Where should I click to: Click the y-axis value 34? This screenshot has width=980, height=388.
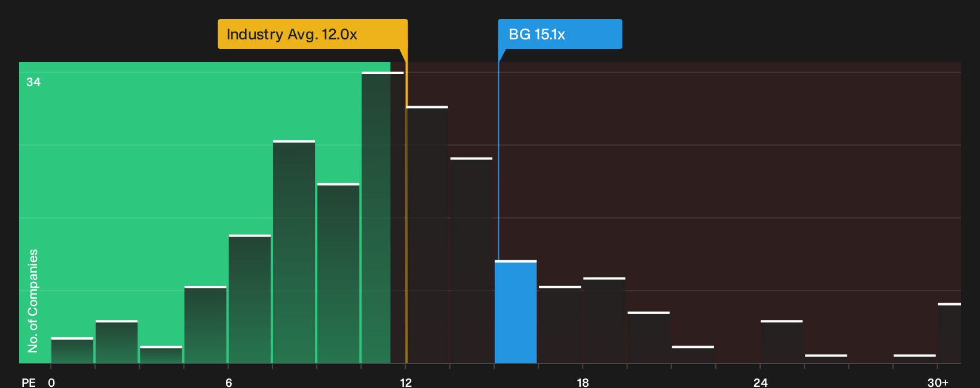click(33, 82)
